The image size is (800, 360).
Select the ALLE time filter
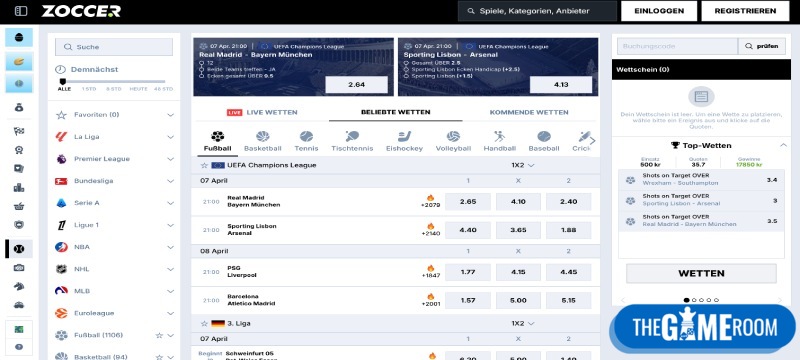coord(64,89)
